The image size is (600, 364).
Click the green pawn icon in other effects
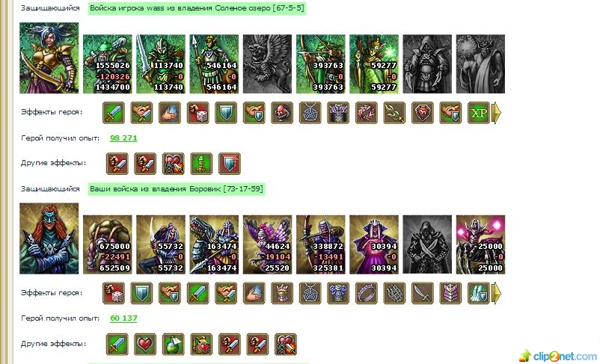(201, 164)
